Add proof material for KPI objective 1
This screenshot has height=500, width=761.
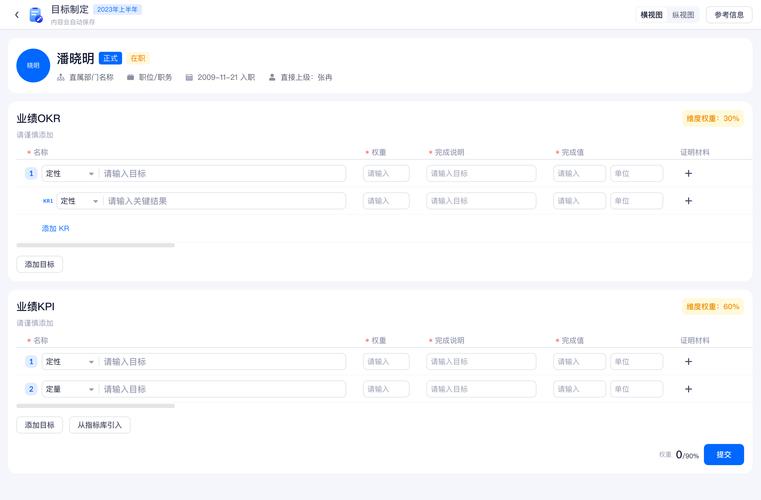click(688, 362)
